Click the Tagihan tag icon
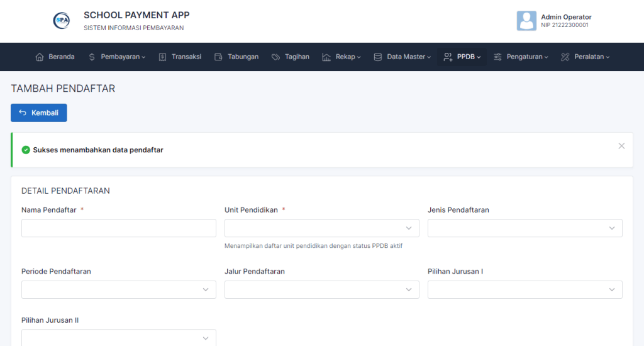This screenshot has height=346, width=644. [275, 57]
